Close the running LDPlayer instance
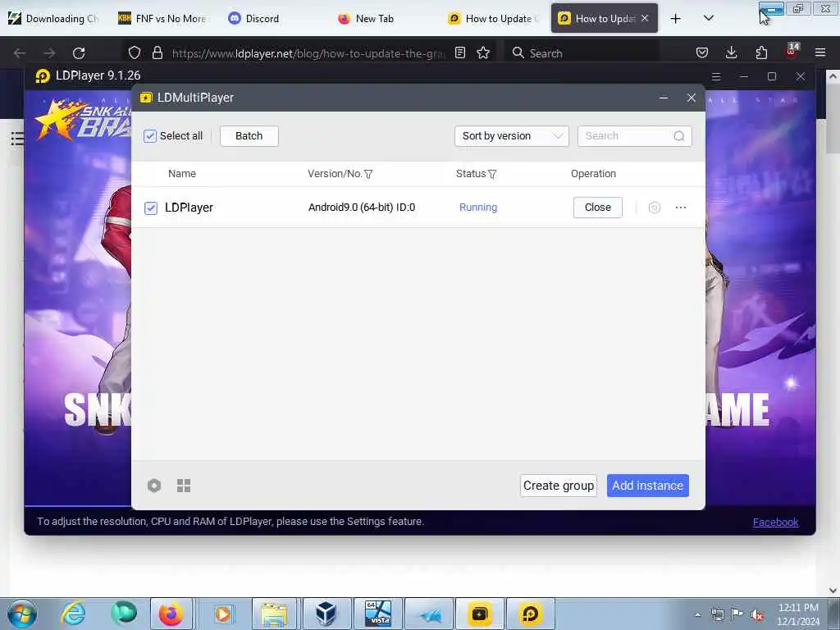 pyautogui.click(x=598, y=208)
